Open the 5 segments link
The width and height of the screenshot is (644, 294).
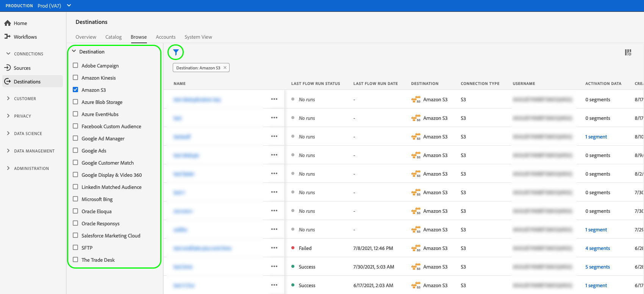[597, 267]
